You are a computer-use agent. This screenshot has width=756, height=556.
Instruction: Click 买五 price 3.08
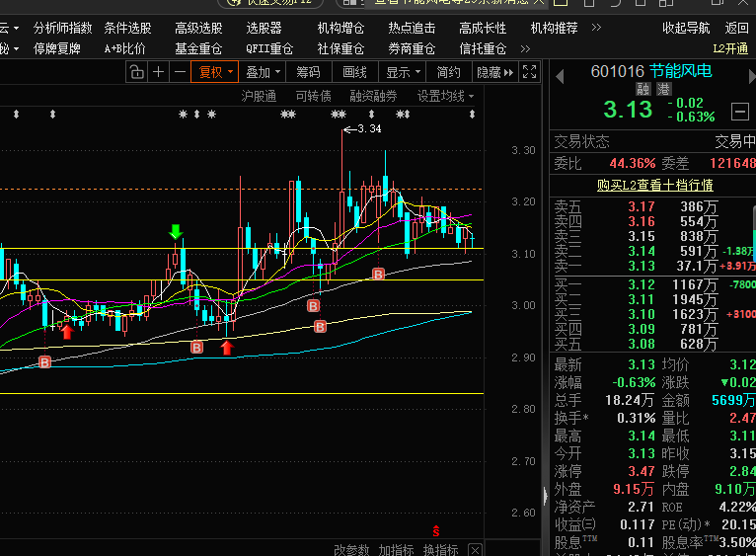pyautogui.click(x=642, y=344)
